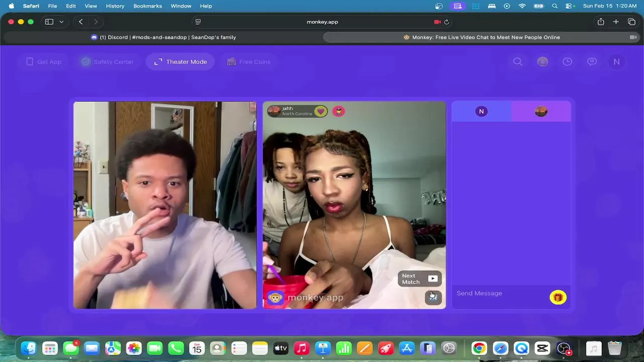The image size is (644, 362).
Task: Open the N profile icon in header
Action: [x=616, y=62]
